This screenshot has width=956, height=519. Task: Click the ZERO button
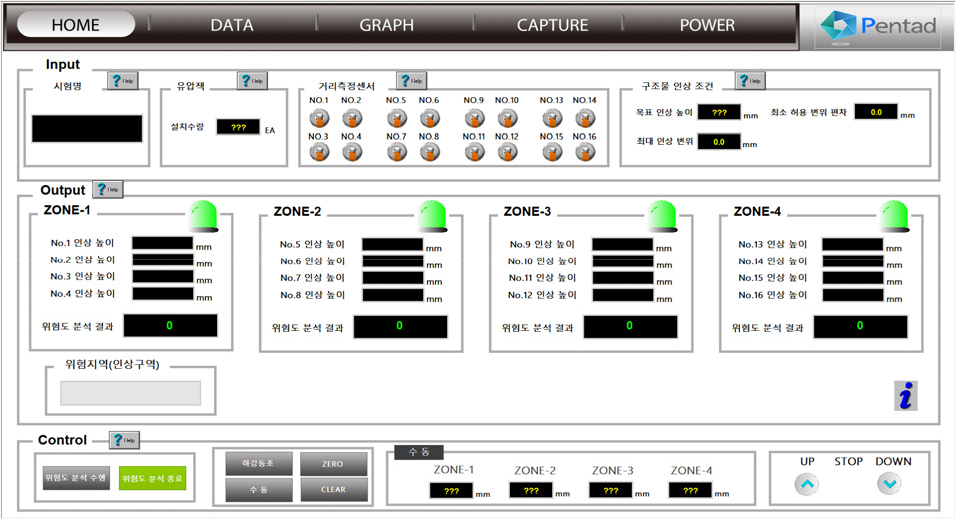click(x=333, y=464)
